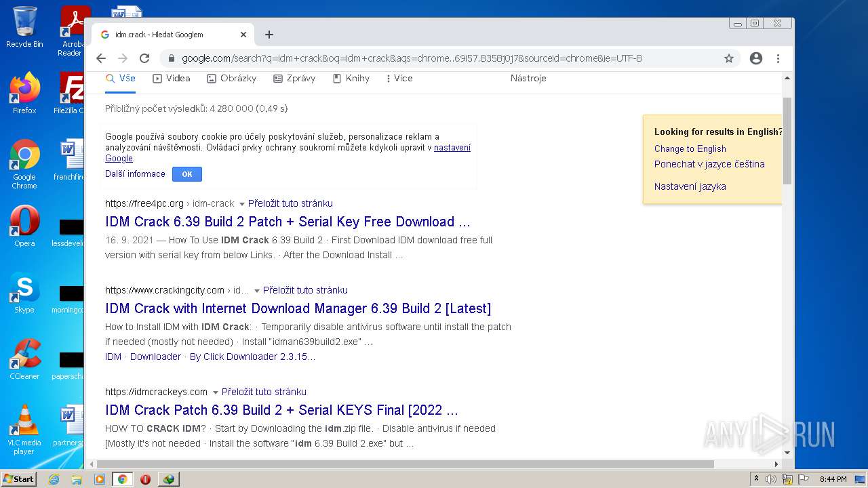
Task: Go back with Chrome's back arrow
Action: pyautogui.click(x=101, y=58)
